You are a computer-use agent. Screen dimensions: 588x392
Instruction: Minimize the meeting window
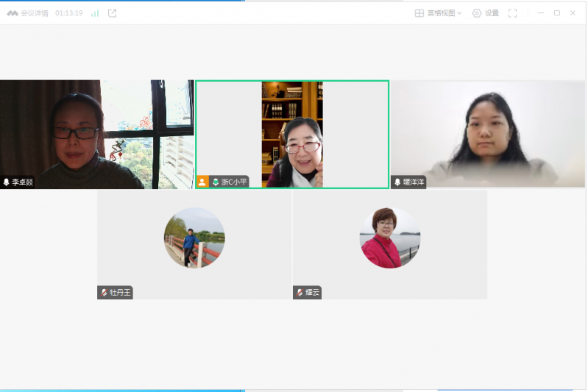(541, 13)
